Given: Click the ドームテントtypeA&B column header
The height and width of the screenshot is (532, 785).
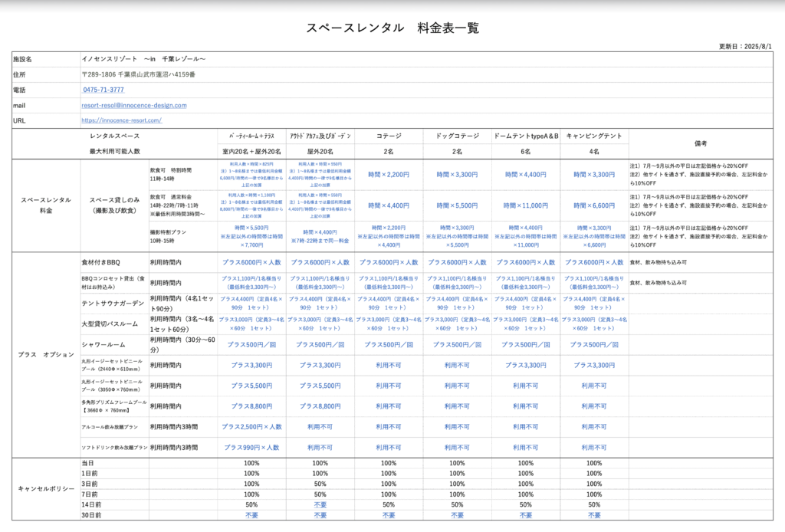Looking at the screenshot, I should 525,136.
